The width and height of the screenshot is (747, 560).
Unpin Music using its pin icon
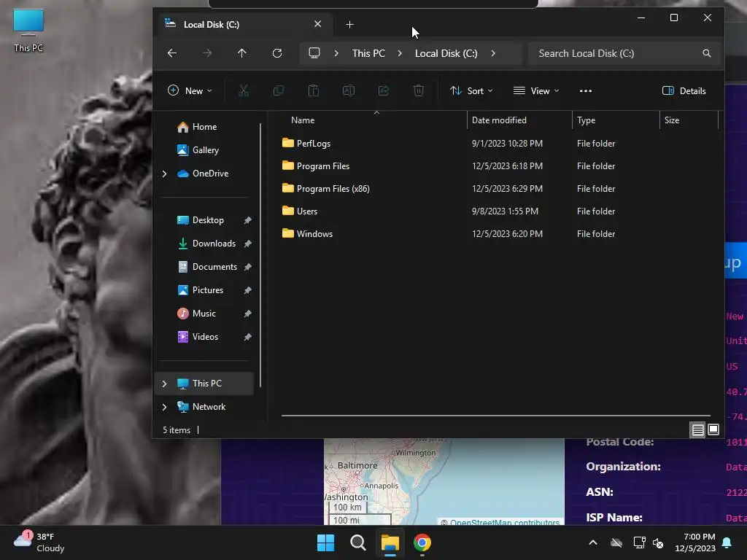tap(248, 314)
